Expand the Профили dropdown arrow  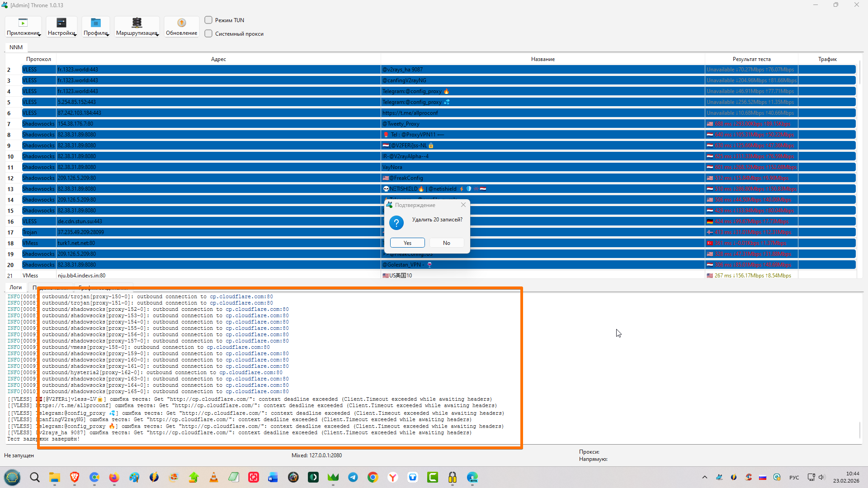pos(108,35)
